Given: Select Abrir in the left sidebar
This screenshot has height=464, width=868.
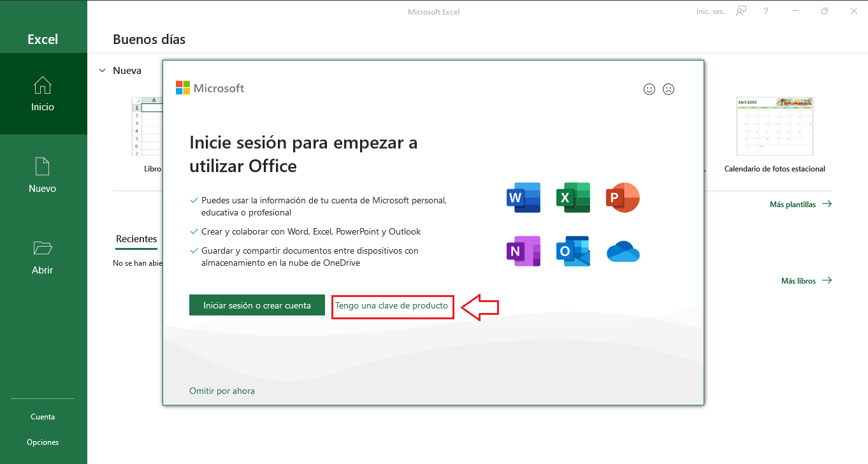Looking at the screenshot, I should coord(43,257).
